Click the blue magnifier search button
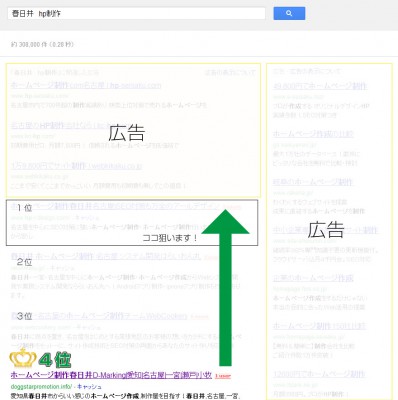The height and width of the screenshot is (400, 398). (x=289, y=13)
